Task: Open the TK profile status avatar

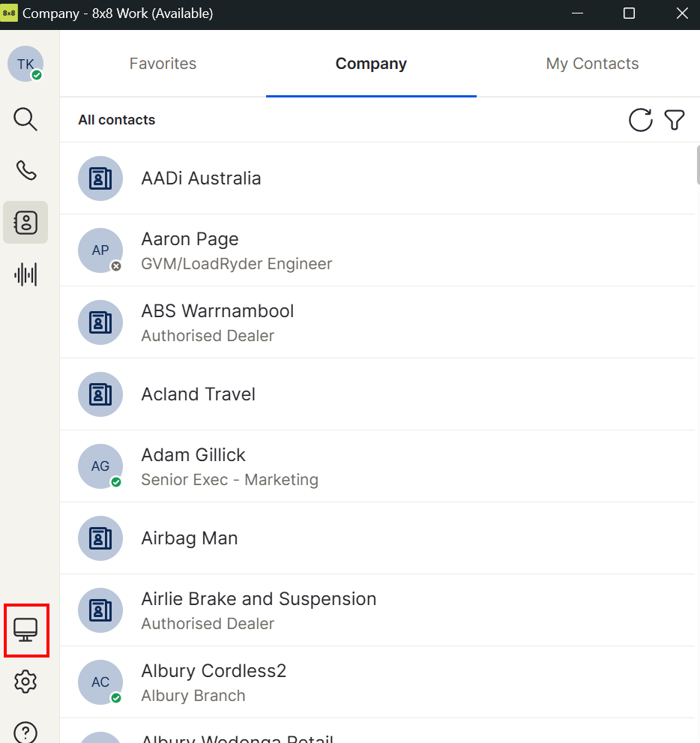Action: (x=25, y=64)
